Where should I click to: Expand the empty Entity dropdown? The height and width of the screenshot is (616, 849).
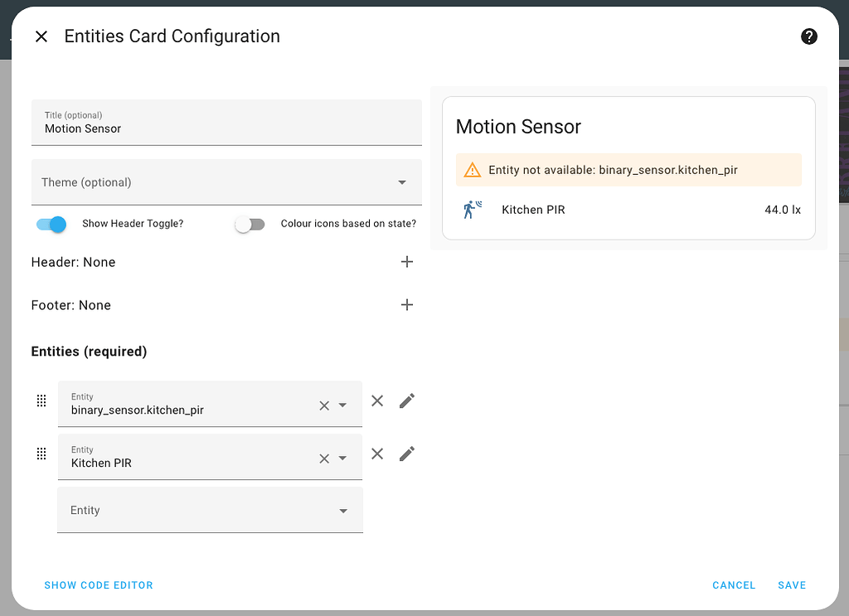(342, 510)
